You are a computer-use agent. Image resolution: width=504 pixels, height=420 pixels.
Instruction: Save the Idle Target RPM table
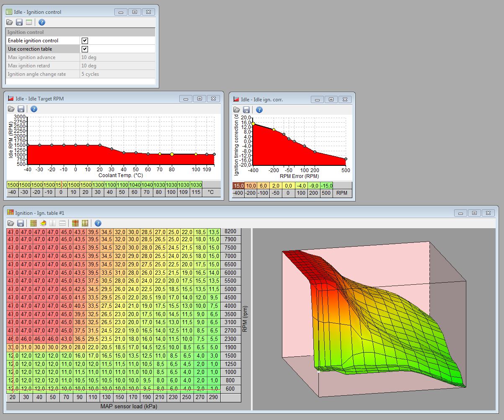tap(21, 109)
